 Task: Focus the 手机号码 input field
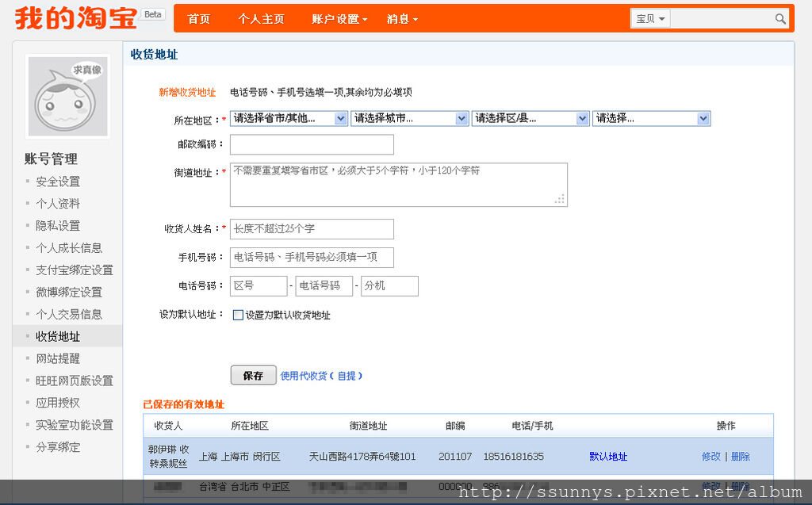(x=312, y=258)
